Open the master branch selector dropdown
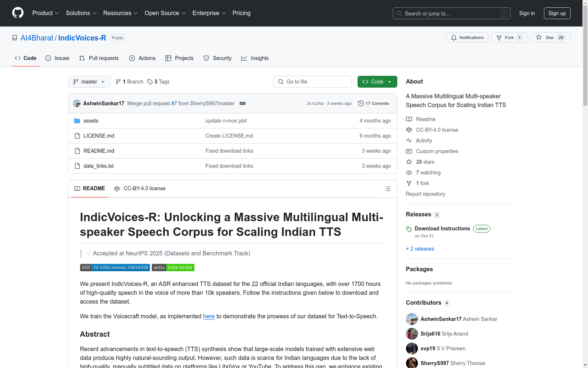The width and height of the screenshot is (588, 368). tap(89, 82)
